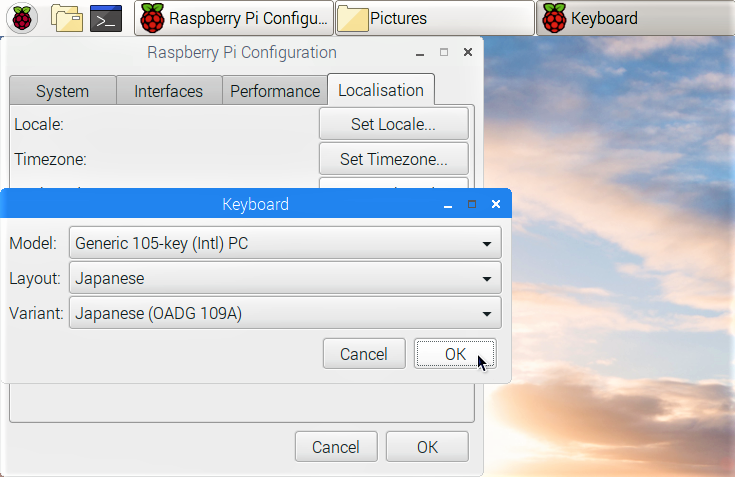735x477 pixels.
Task: Open the Raspberry Pi main menu icon
Action: tap(22, 18)
